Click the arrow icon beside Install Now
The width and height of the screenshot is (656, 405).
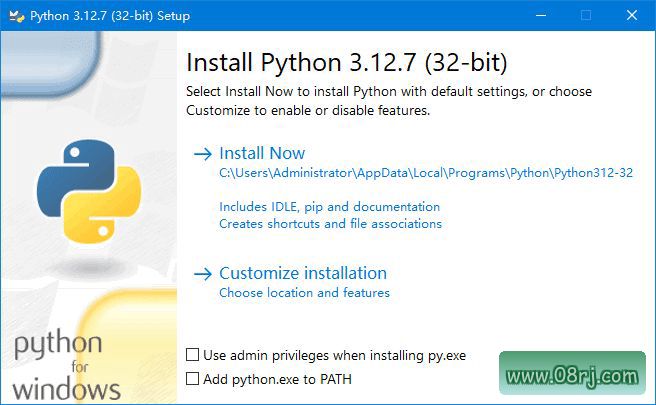click(203, 154)
